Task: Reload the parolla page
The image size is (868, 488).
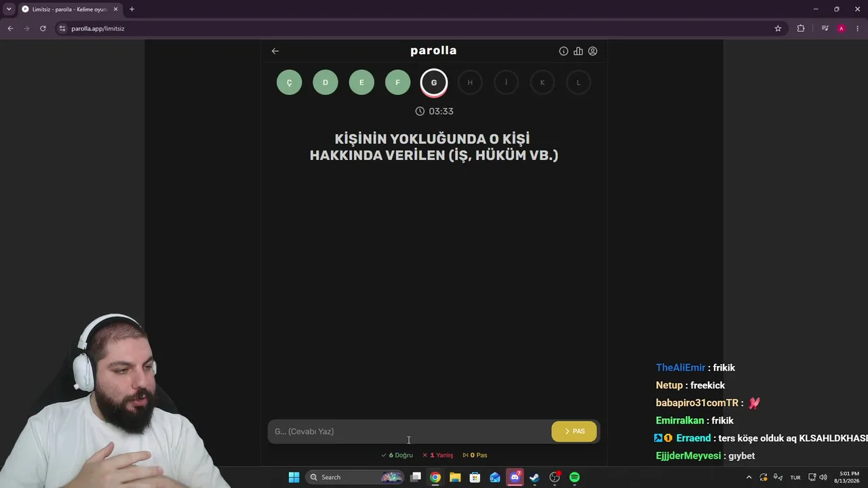Action: point(43,28)
